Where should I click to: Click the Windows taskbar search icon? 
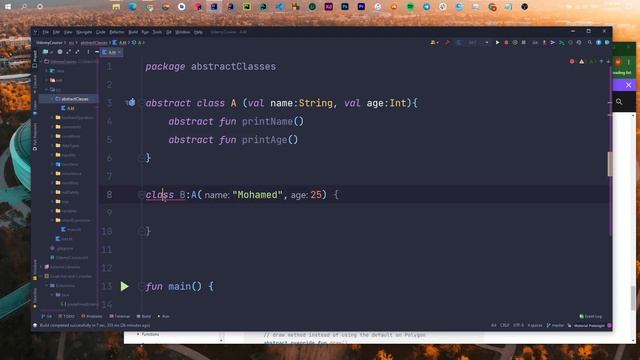pyautogui.click(x=24, y=7)
